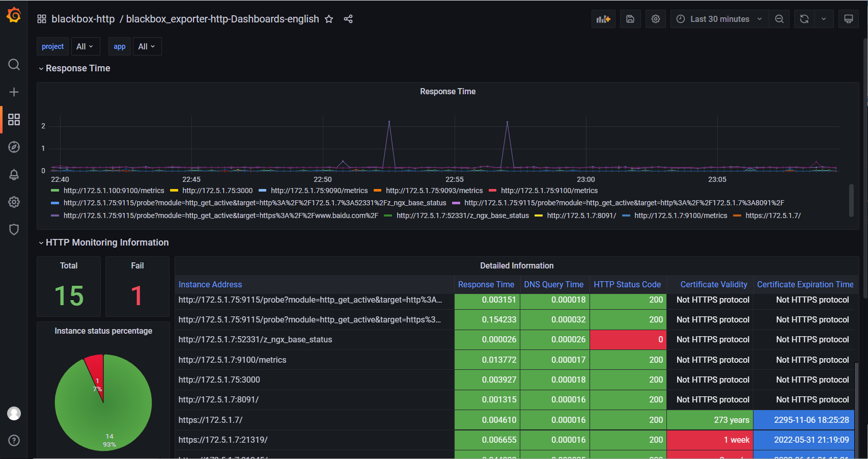Screen dimensions: 868x459
Task: Open Alerting bell in sidebar
Action: coord(14,175)
